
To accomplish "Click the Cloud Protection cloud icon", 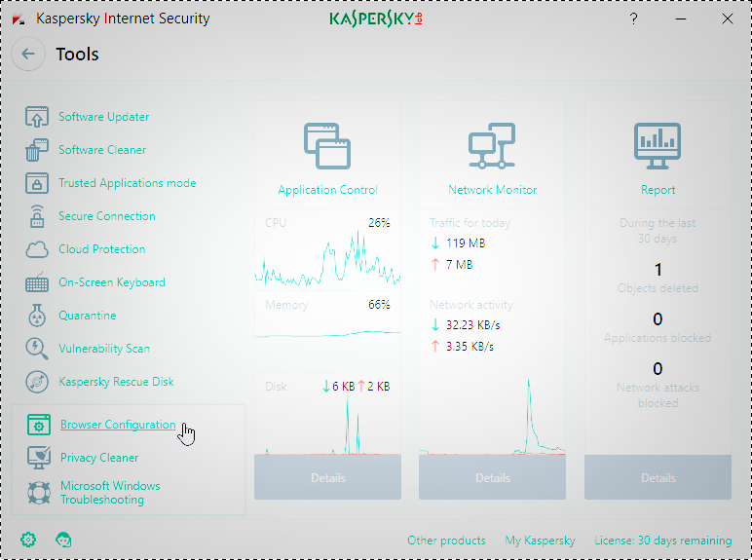I will [x=37, y=249].
